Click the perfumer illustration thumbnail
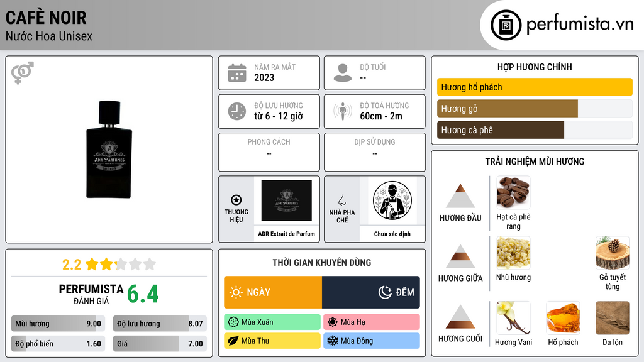644x362 pixels. (x=392, y=200)
